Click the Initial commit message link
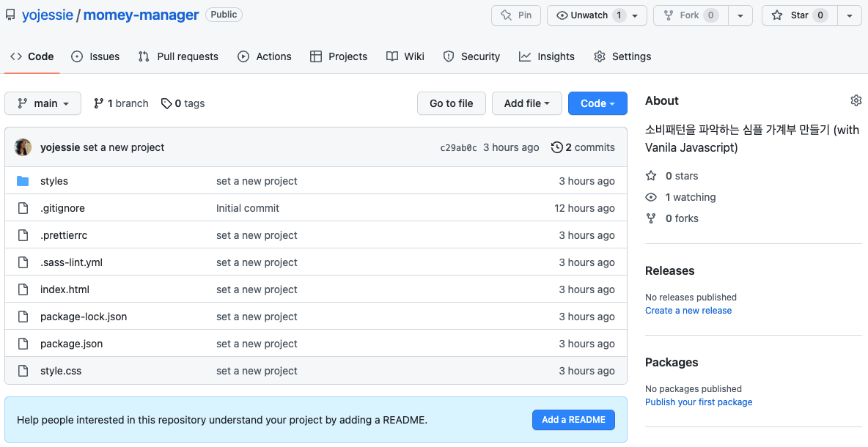 pyautogui.click(x=248, y=208)
